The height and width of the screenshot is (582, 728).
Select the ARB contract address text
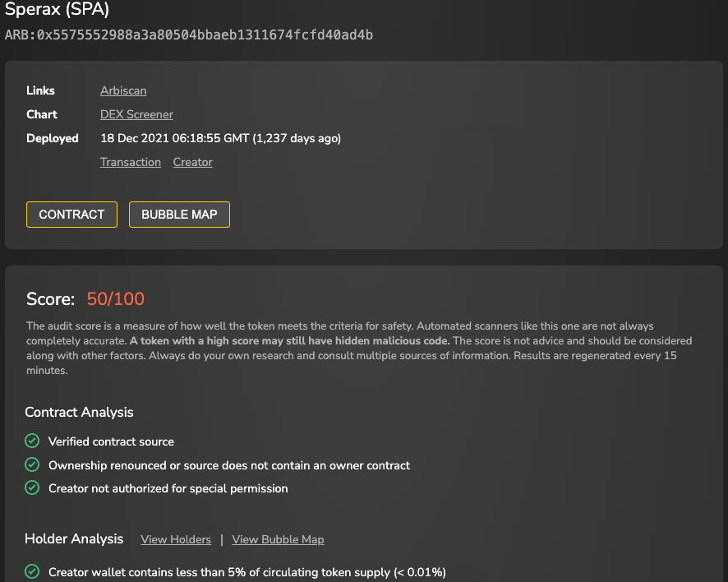[189, 35]
